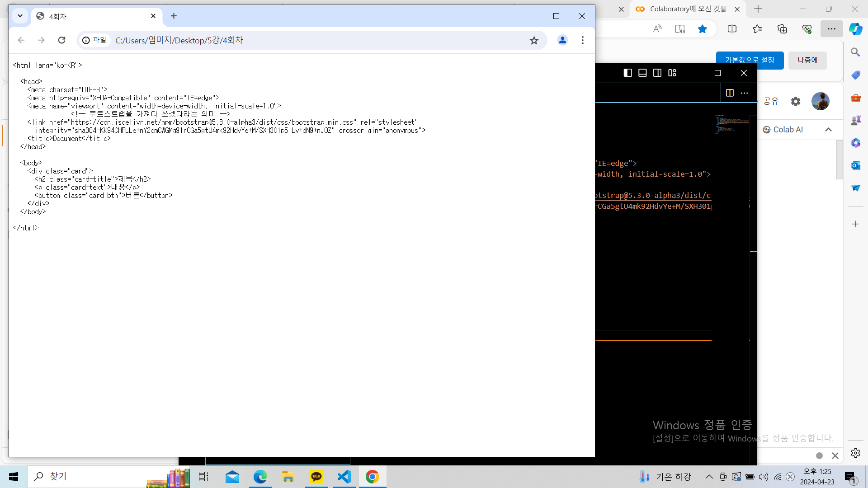Open the Windows Start menu

coord(14,477)
